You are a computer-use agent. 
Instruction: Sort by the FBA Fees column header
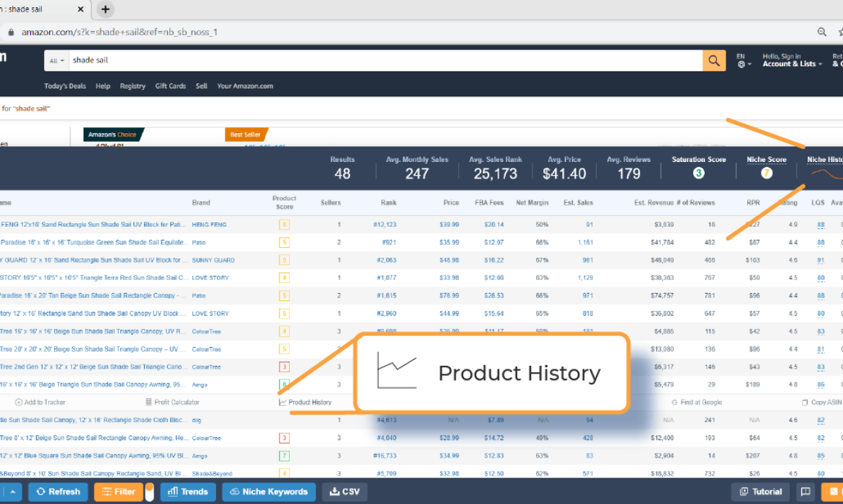pyautogui.click(x=489, y=202)
